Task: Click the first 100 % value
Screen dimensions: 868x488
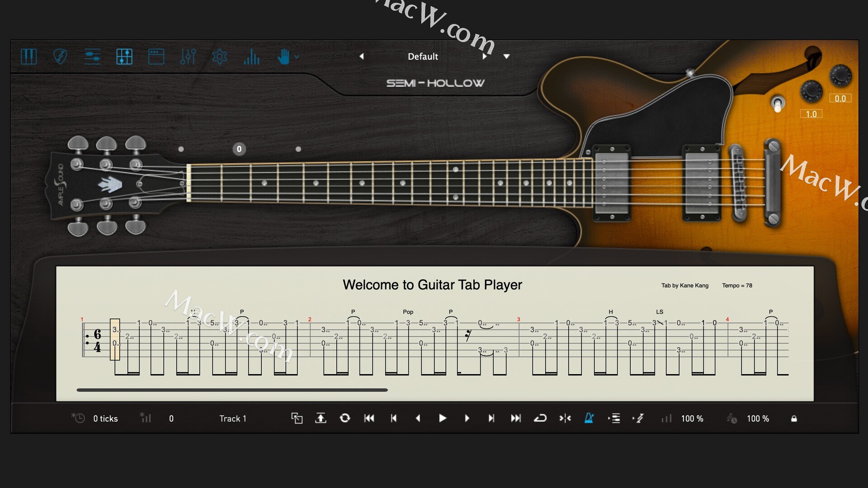Action: [692, 419]
